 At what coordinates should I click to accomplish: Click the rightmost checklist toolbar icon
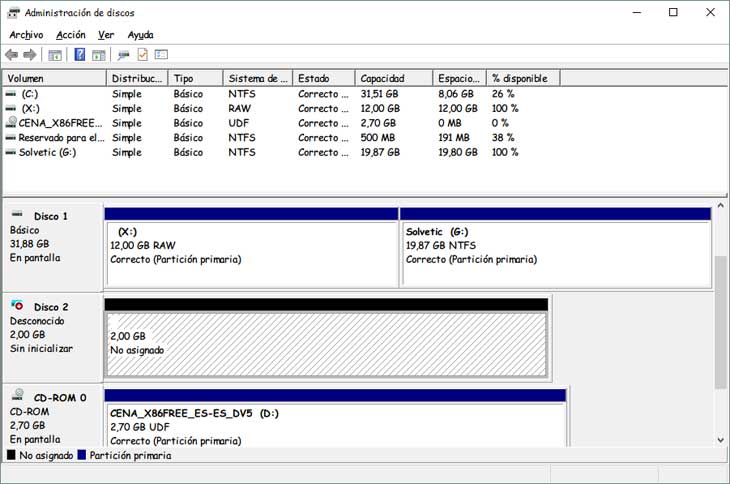161,55
